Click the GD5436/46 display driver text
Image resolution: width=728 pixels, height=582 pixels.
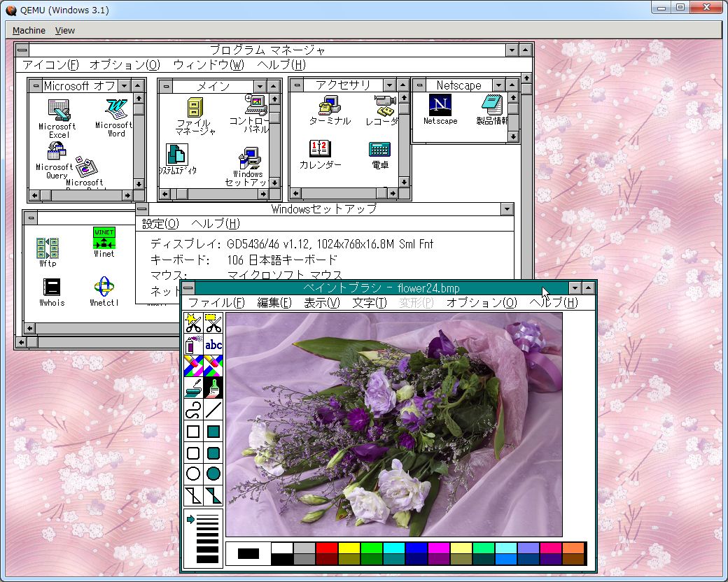330,244
